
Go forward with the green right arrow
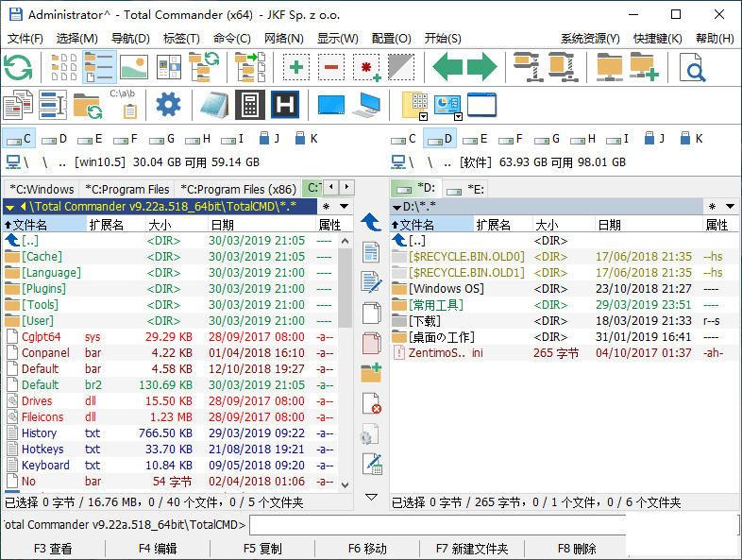482,68
